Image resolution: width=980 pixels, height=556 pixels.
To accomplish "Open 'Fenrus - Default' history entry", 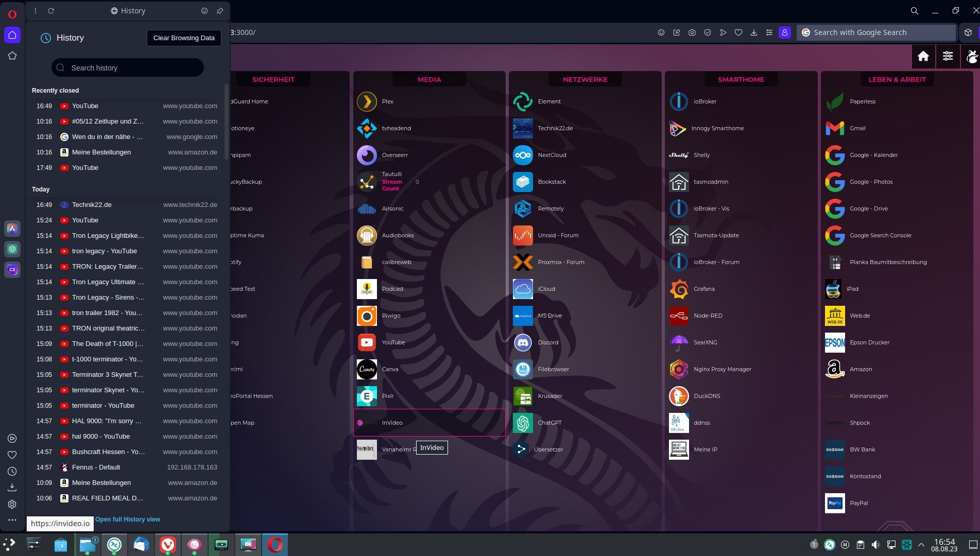I will pyautogui.click(x=125, y=467).
